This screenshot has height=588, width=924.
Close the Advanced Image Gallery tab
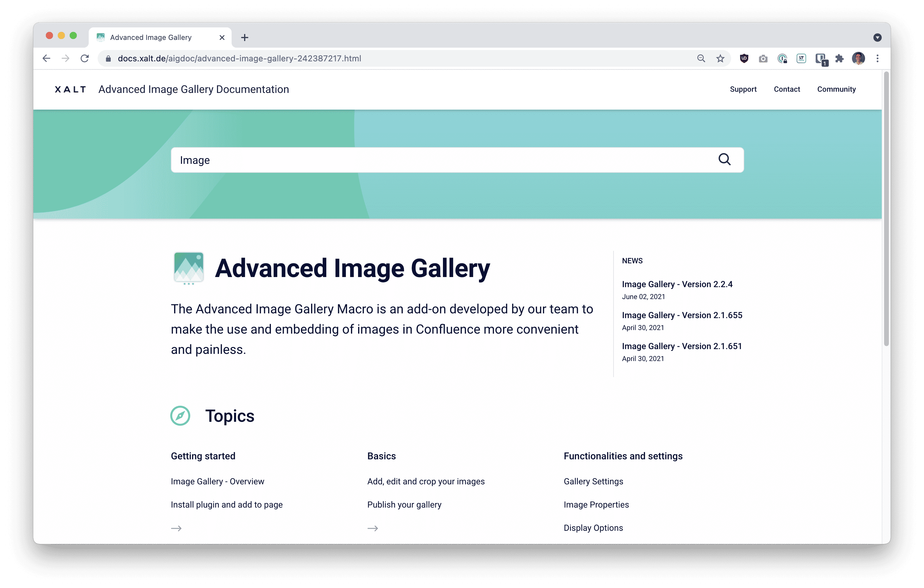(222, 37)
